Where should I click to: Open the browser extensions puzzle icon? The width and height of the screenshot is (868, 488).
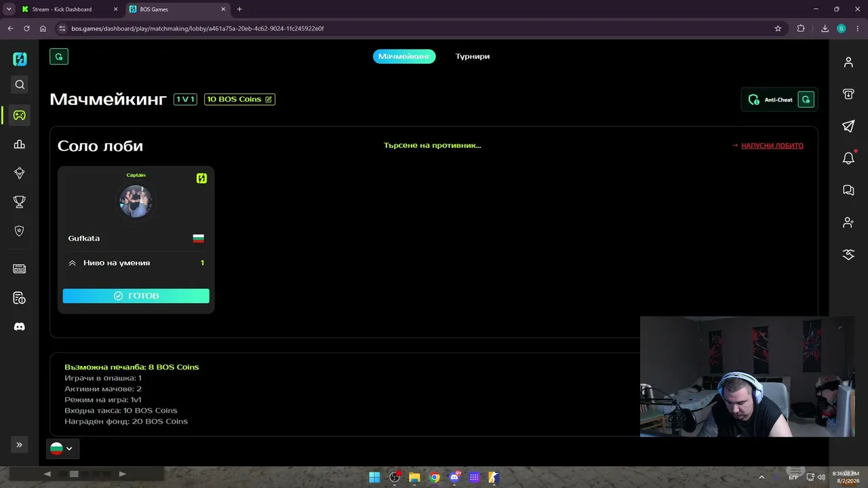(801, 28)
